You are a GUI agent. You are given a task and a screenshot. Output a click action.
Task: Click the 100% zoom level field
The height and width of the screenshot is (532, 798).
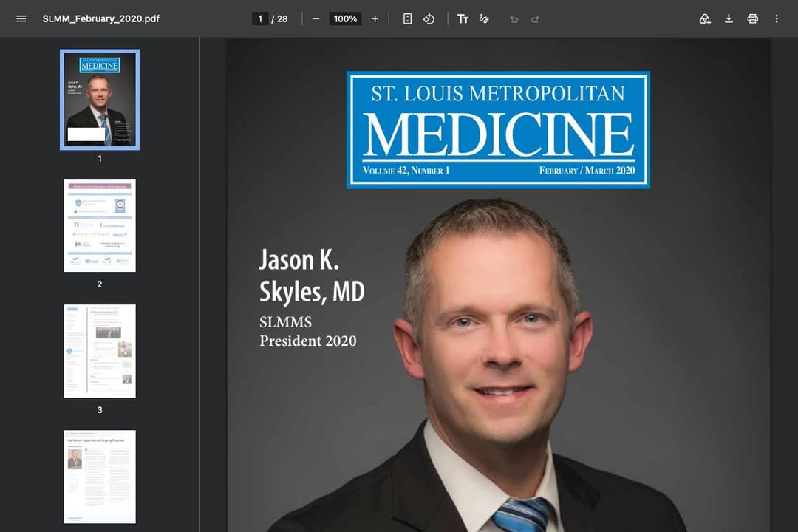coord(345,18)
